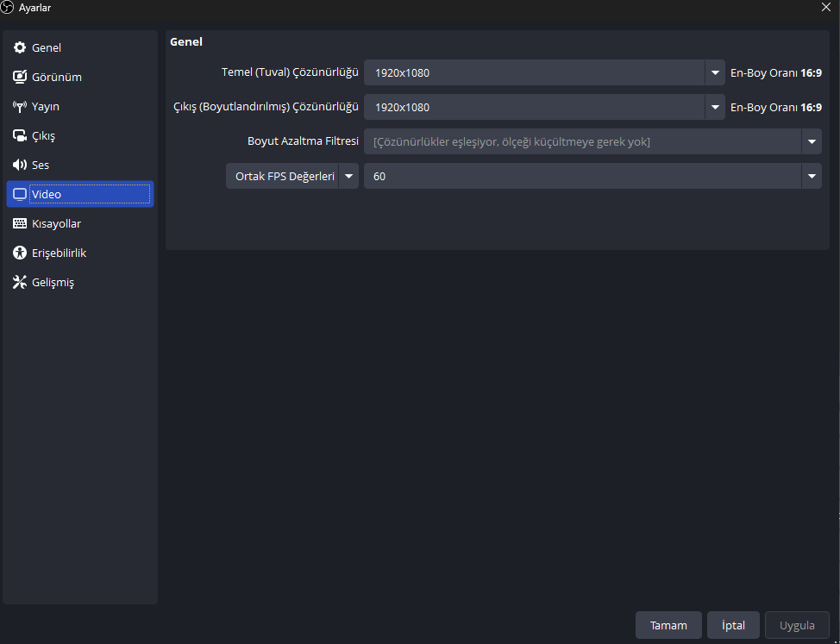Click the Kısayollar keyboard icon
This screenshot has width=840, height=644.
click(20, 223)
